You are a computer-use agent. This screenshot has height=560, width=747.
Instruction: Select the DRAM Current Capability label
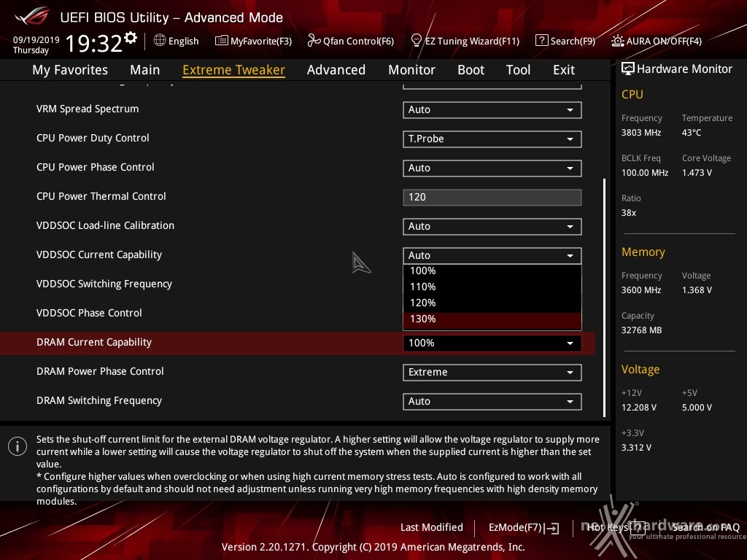(x=94, y=343)
